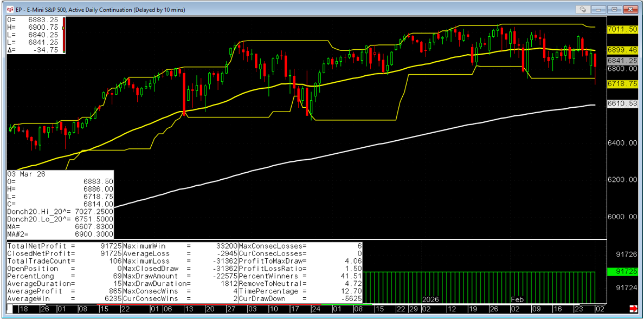Click the white cursor box at time axis start

pos(10,309)
